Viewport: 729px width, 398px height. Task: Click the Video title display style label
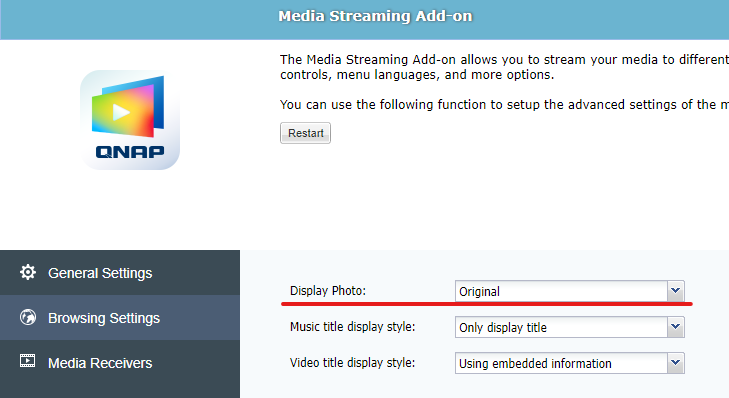(352, 363)
